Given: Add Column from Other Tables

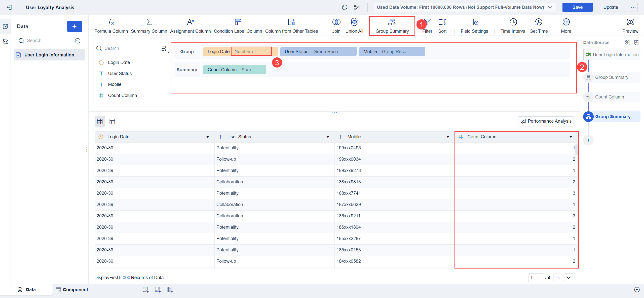Looking at the screenshot, I should (291, 26).
